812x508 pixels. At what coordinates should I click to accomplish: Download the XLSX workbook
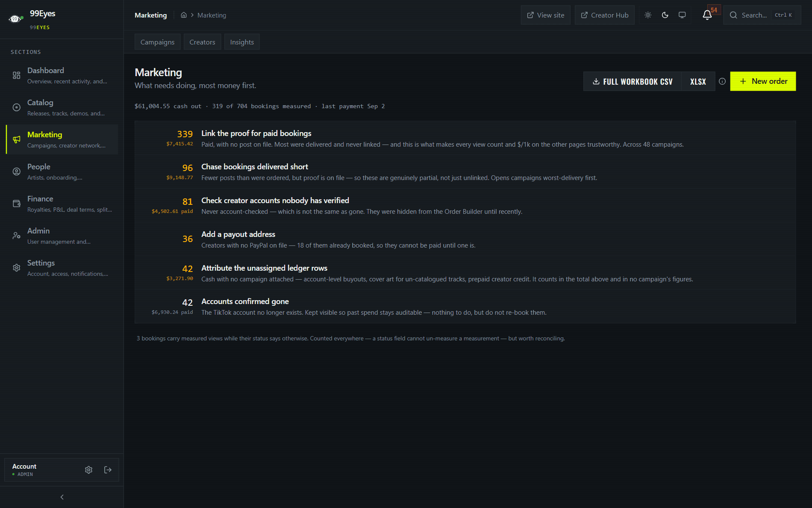[698, 81]
